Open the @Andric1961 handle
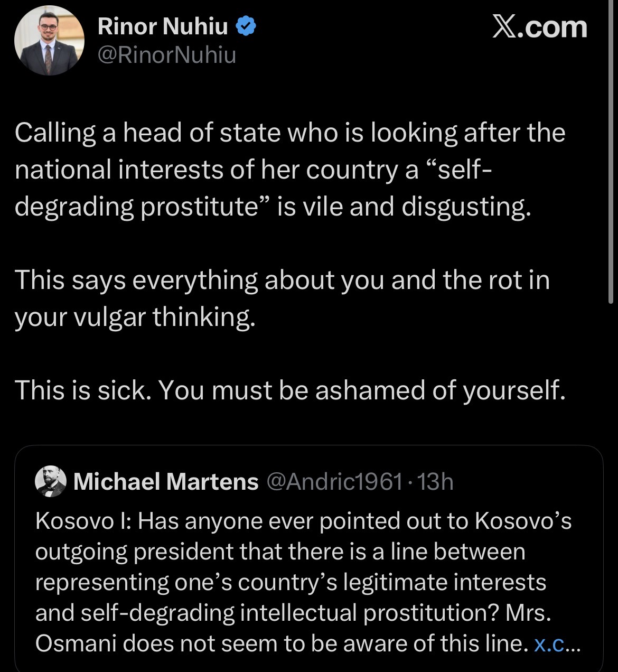Screen dimensions: 618x672 335,481
